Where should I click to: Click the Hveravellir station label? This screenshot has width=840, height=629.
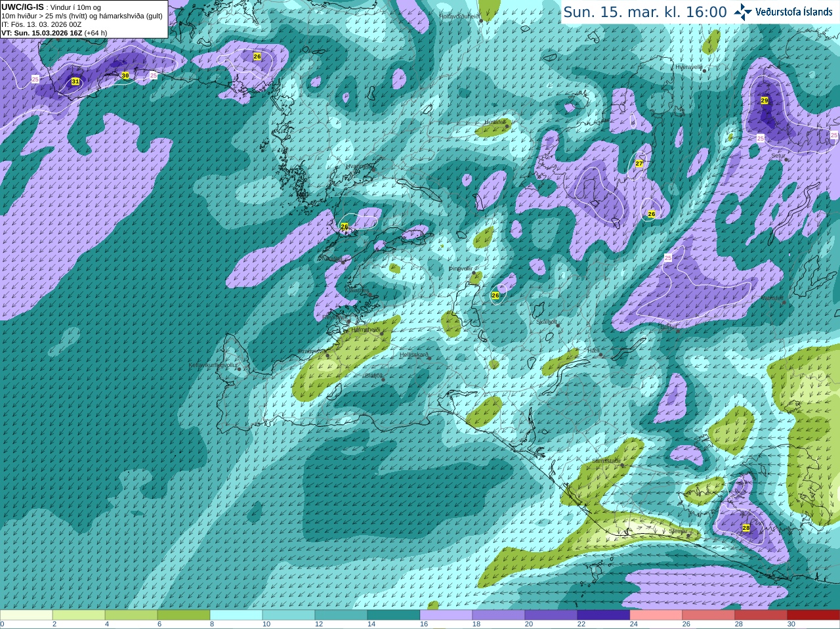[689, 67]
